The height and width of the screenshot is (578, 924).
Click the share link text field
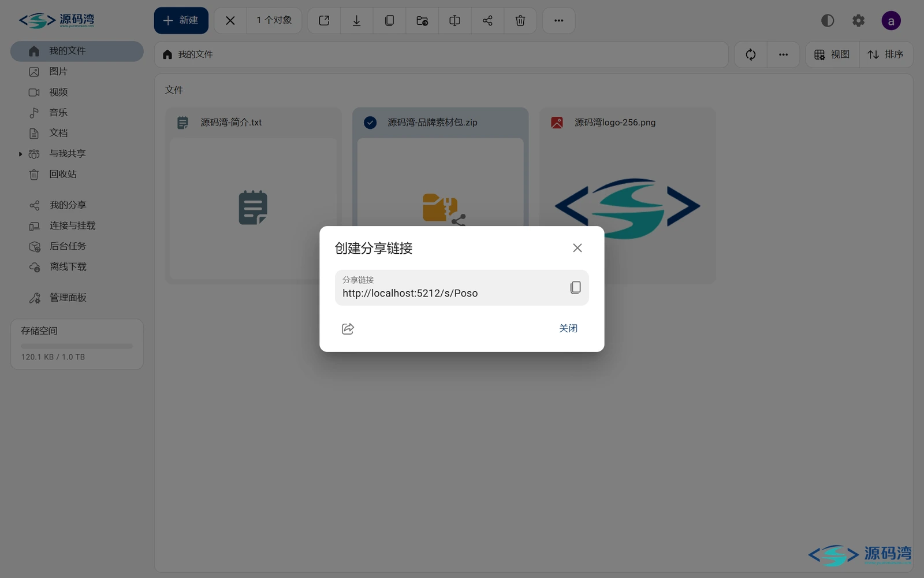[x=461, y=288]
